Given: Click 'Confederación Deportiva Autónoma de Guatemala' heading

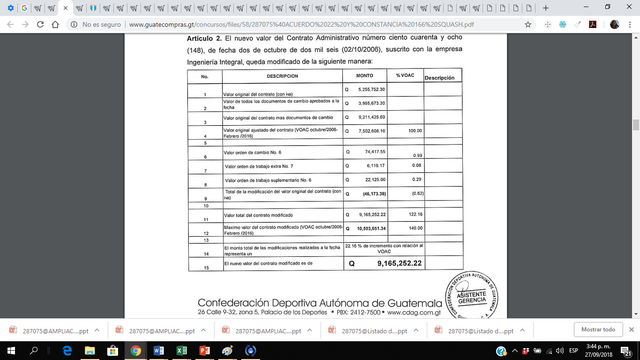Looking at the screenshot, I should click(x=320, y=303).
